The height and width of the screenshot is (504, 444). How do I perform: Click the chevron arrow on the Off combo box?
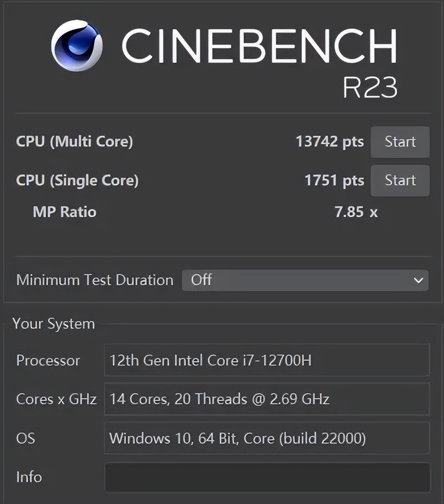pos(418,280)
